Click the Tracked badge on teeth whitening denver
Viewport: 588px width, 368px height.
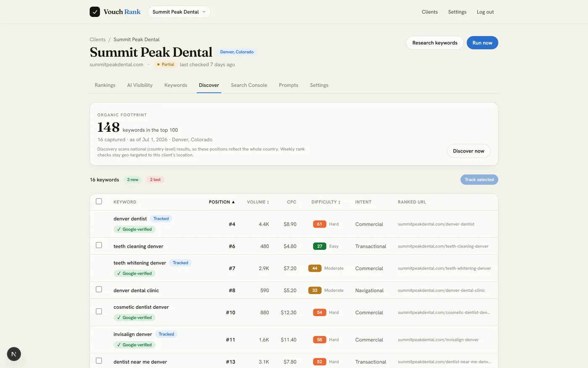click(x=181, y=263)
